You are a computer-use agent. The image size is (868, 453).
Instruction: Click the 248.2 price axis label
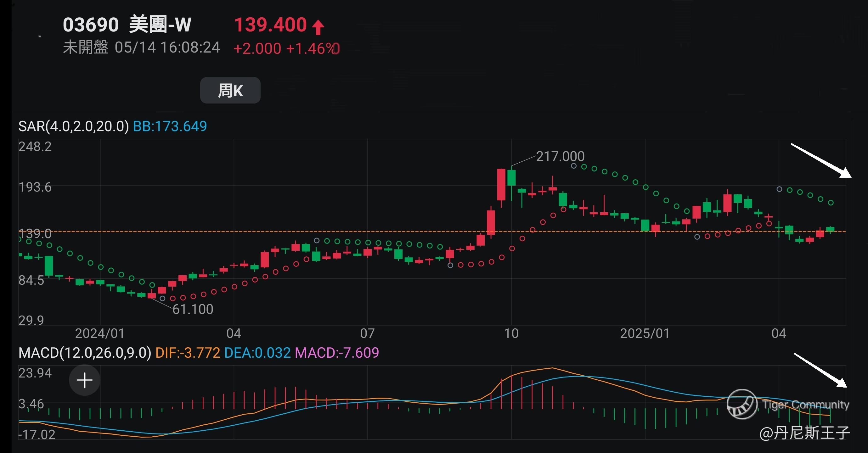tap(35, 147)
